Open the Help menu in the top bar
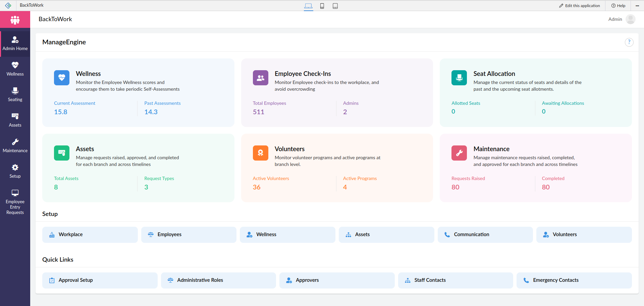 [x=618, y=5]
